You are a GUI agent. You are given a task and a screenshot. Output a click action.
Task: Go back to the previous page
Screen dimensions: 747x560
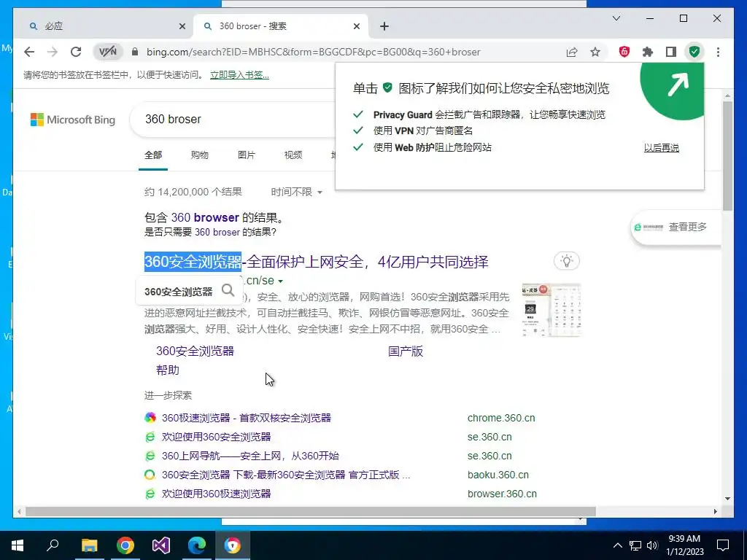click(29, 52)
